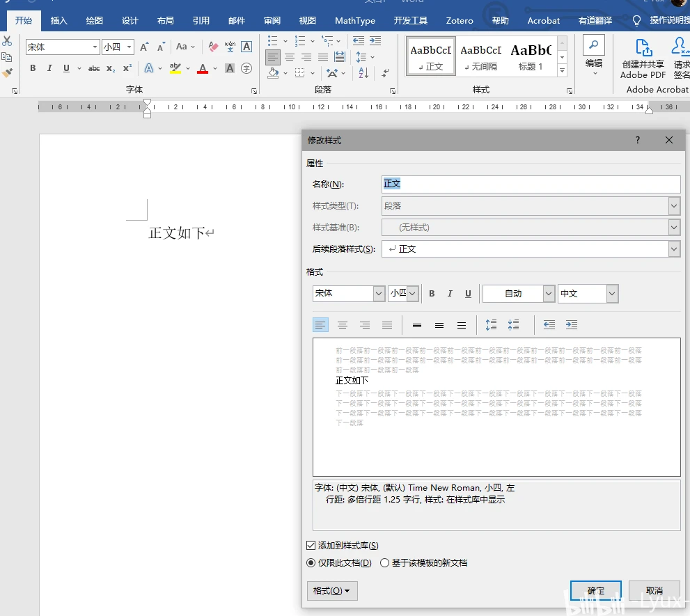The image size is (690, 616).
Task: Click the Enclose Characters icon
Action: [x=246, y=68]
